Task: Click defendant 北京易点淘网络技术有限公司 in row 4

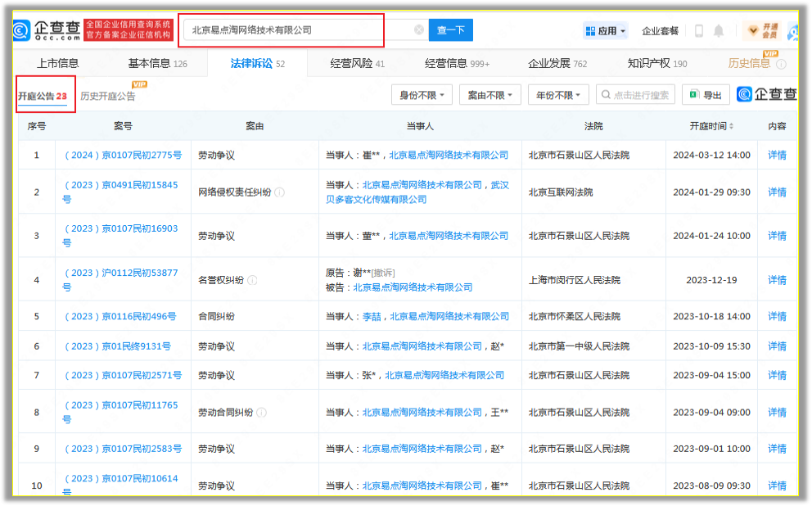Action: (x=413, y=287)
